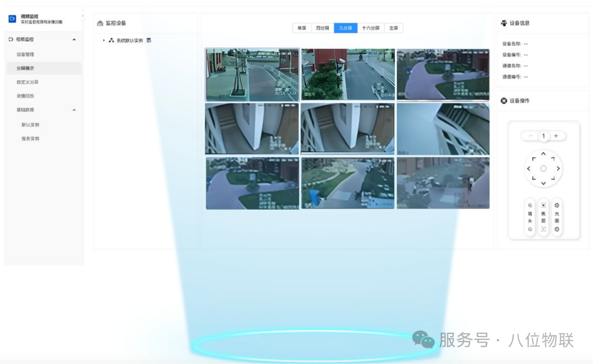Click the center circle of the PTZ pad
This screenshot has width=593, height=364.
[543, 168]
